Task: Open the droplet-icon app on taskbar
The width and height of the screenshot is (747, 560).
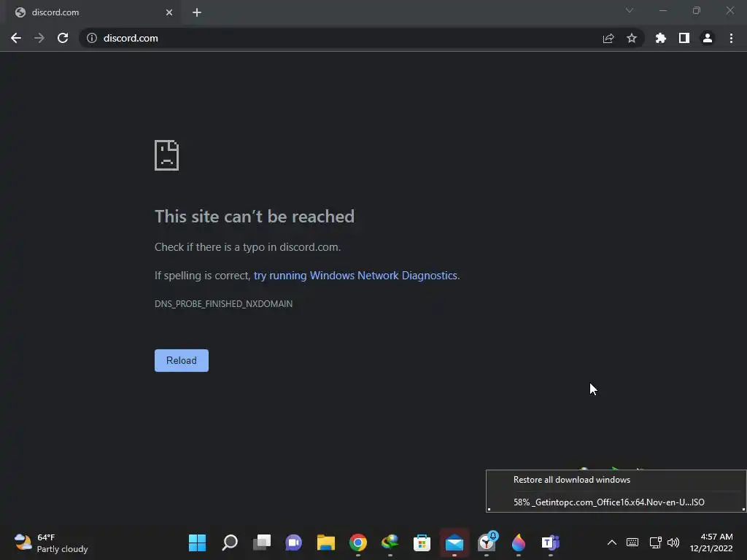Action: [519, 542]
